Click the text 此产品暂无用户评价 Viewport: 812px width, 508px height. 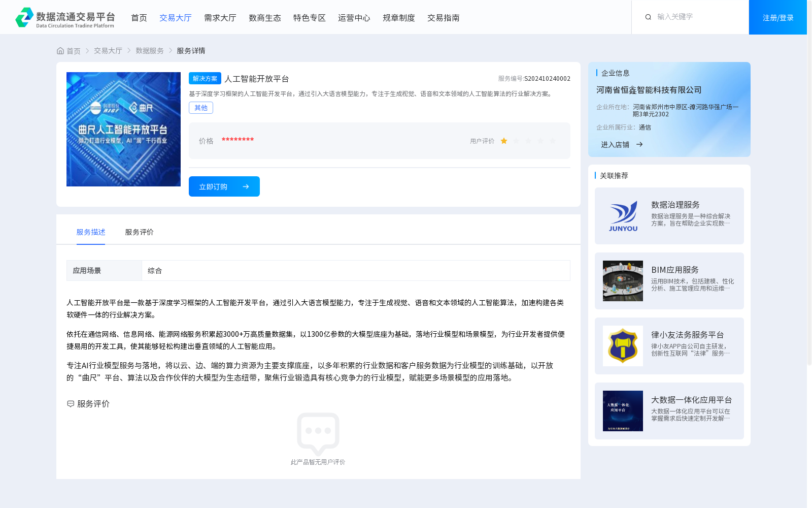(x=318, y=462)
